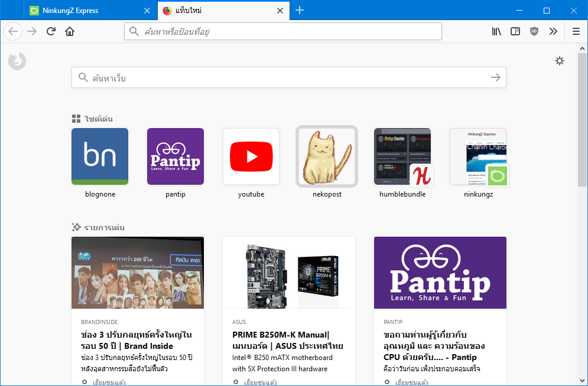Open the youtube top site tile
The width and height of the screenshot is (588, 386).
[x=251, y=156]
